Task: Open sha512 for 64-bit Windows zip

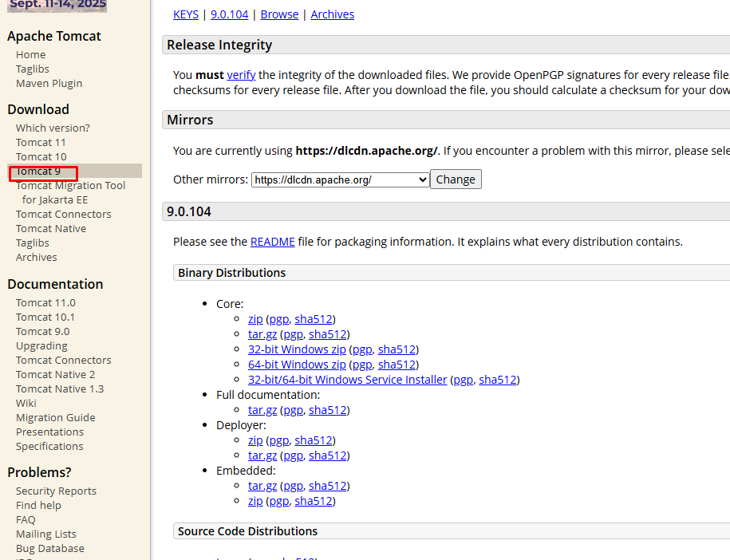Action: coord(397,365)
